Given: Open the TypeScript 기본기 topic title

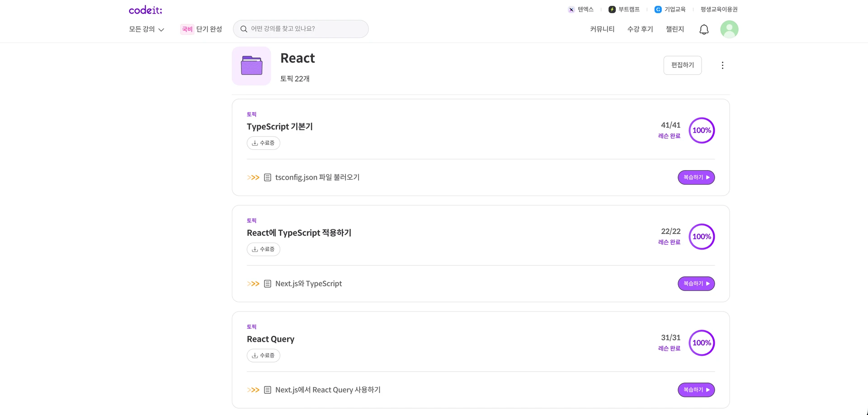Looking at the screenshot, I should (x=280, y=127).
